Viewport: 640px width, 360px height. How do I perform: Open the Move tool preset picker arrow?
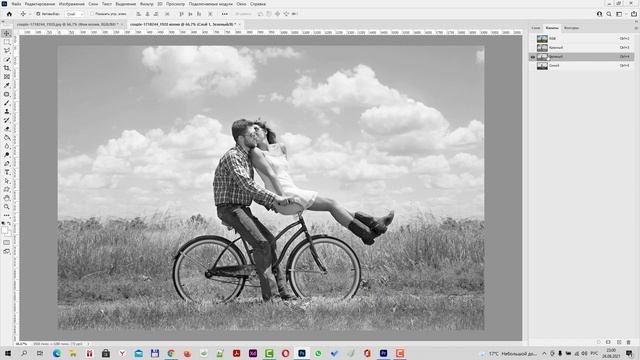30,14
